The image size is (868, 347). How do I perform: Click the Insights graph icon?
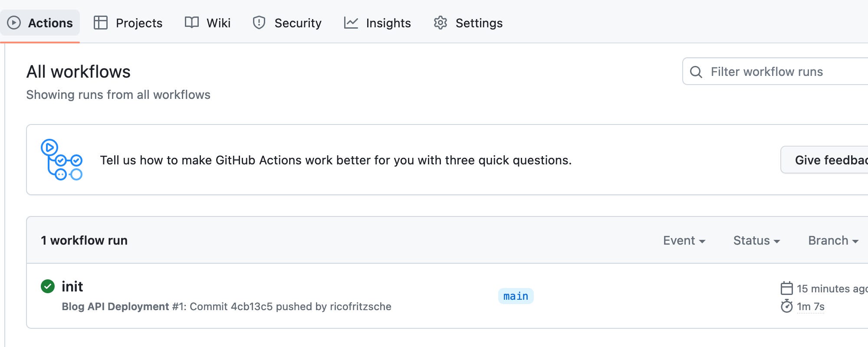(x=351, y=23)
